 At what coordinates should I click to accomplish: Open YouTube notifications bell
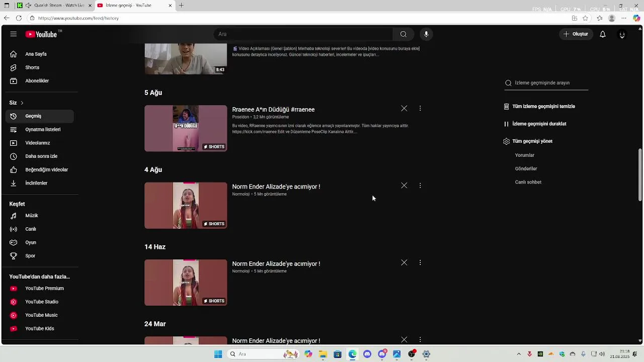pyautogui.click(x=602, y=34)
